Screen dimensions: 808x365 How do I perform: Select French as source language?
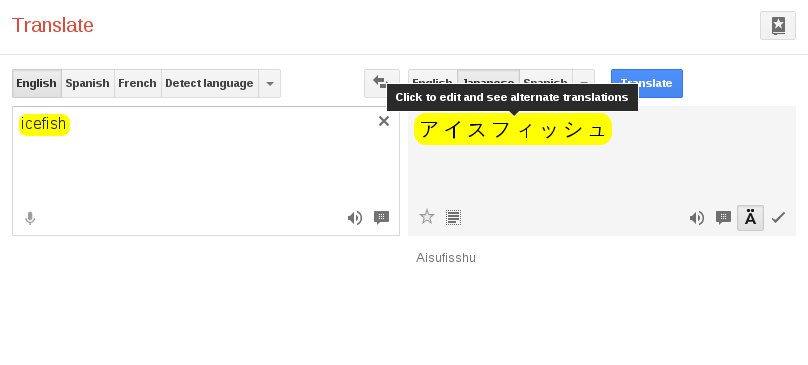138,84
